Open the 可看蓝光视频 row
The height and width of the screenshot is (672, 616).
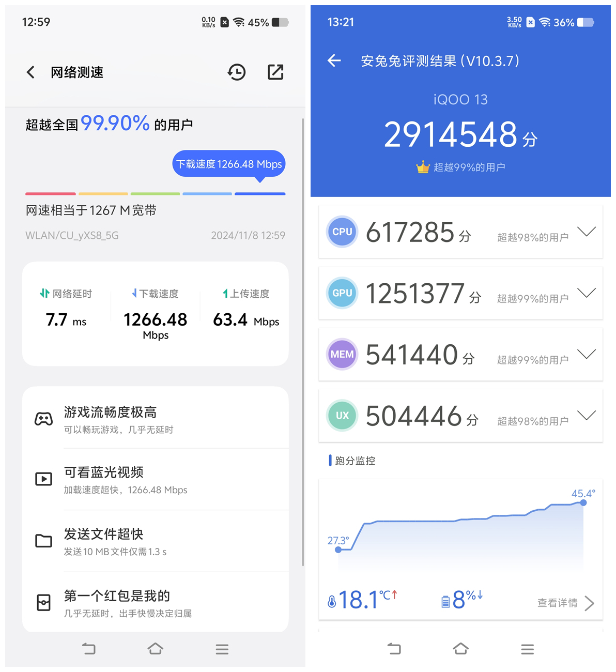tap(156, 480)
